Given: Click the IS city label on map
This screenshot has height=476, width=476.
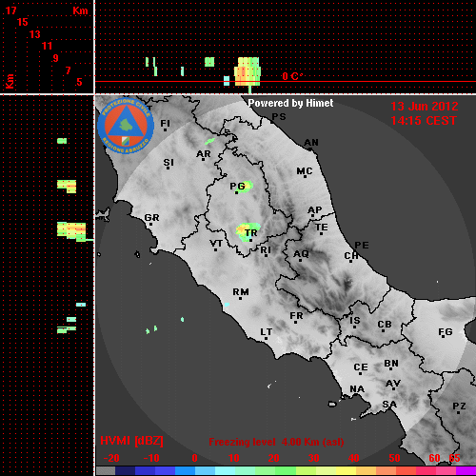Looking at the screenshot, I should point(355,321).
